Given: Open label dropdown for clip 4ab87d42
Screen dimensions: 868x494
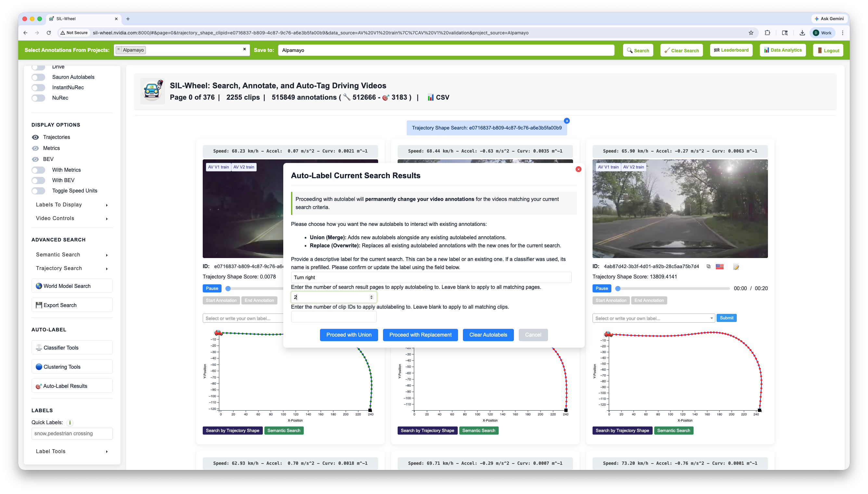Looking at the screenshot, I should (654, 318).
